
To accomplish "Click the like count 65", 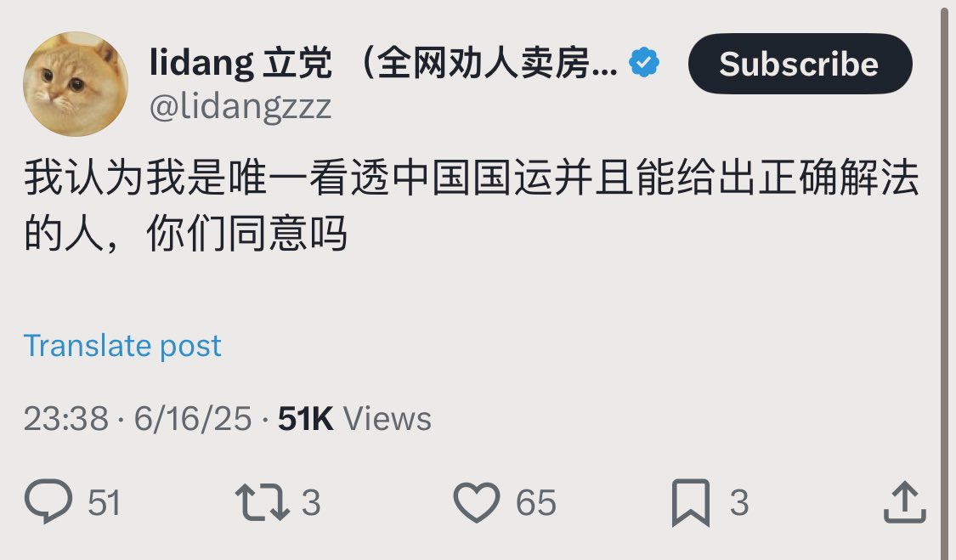I will click(536, 503).
